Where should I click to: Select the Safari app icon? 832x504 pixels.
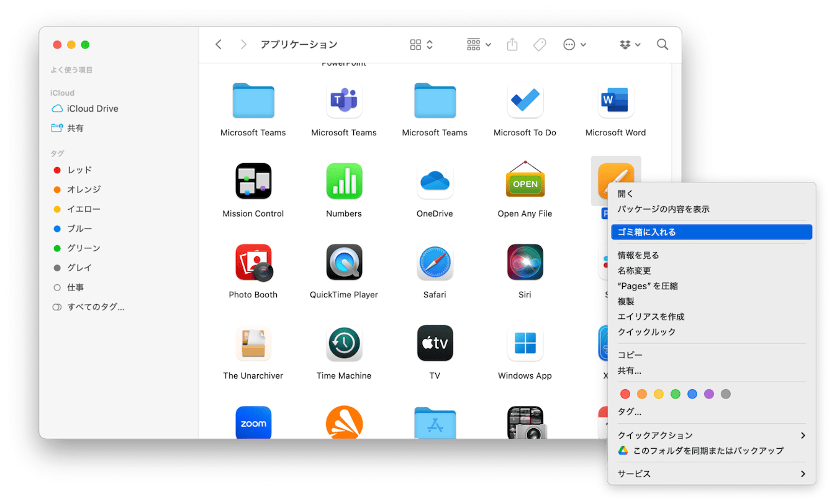[x=435, y=263]
